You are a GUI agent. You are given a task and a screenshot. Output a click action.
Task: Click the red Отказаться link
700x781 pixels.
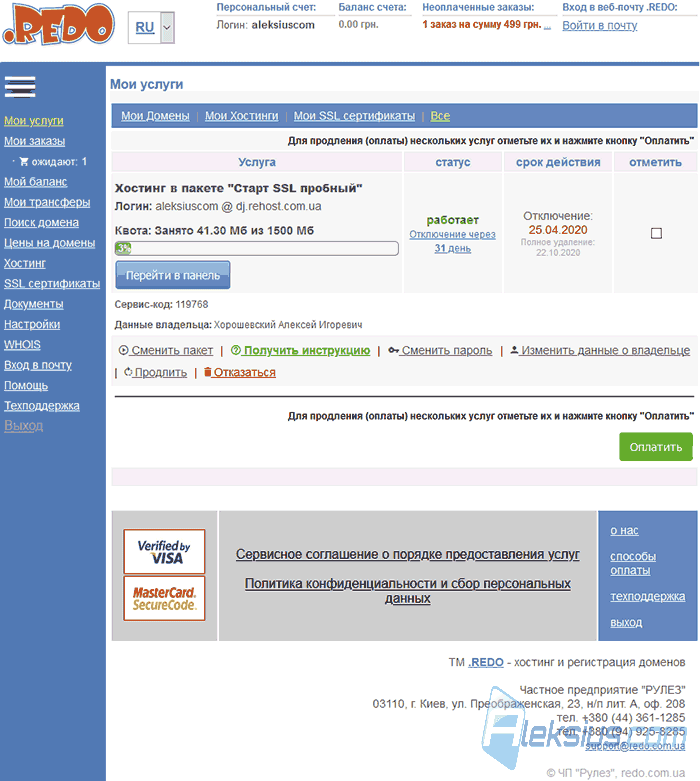(240, 372)
